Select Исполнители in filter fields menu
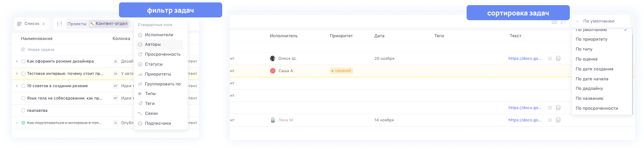 pos(159,35)
